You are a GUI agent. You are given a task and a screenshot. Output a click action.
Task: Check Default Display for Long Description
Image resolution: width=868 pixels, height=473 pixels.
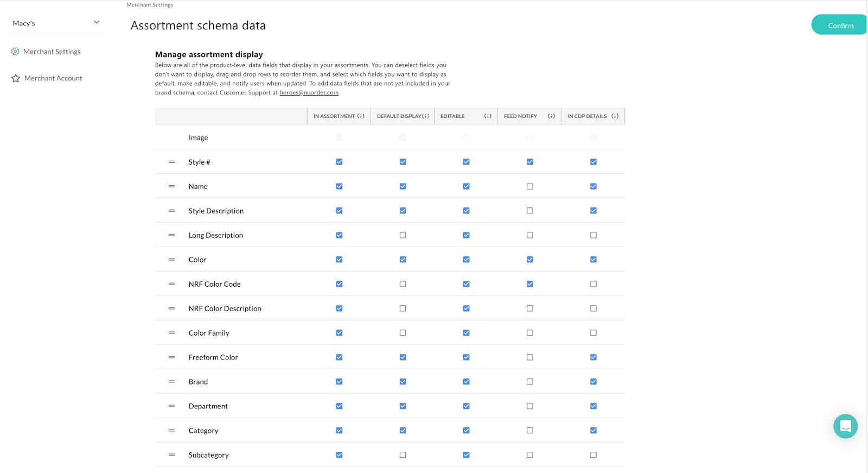(x=403, y=235)
